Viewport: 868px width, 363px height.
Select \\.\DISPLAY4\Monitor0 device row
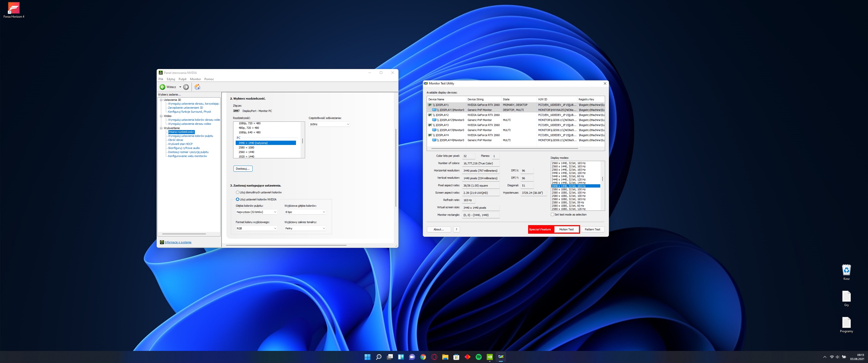click(516, 140)
